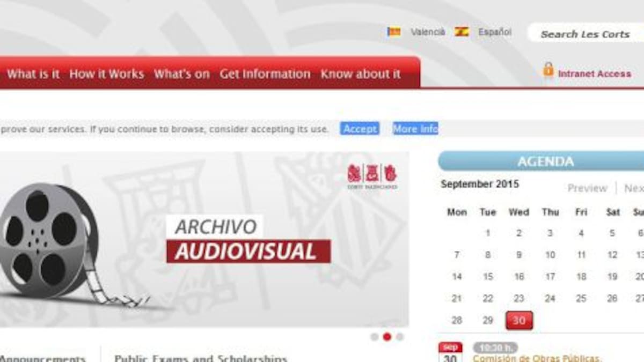
Task: Accept the cookie notice
Action: [x=360, y=129]
